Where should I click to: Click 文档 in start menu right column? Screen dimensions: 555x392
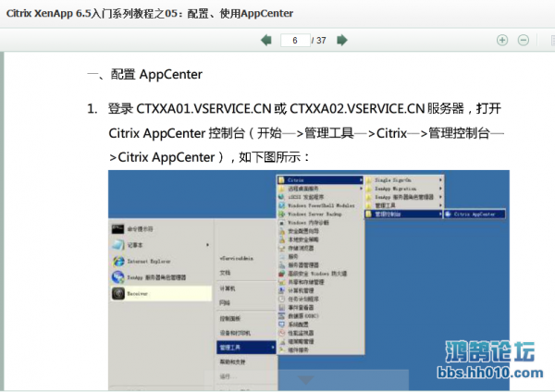point(225,273)
